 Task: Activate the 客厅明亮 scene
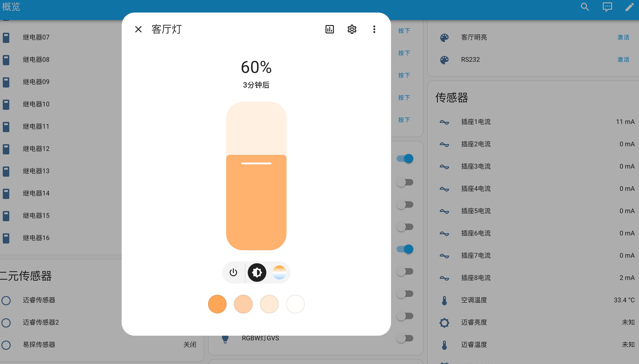(623, 37)
